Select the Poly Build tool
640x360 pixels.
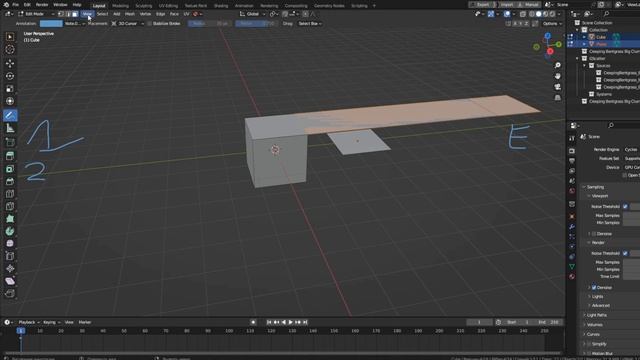coord(10,219)
